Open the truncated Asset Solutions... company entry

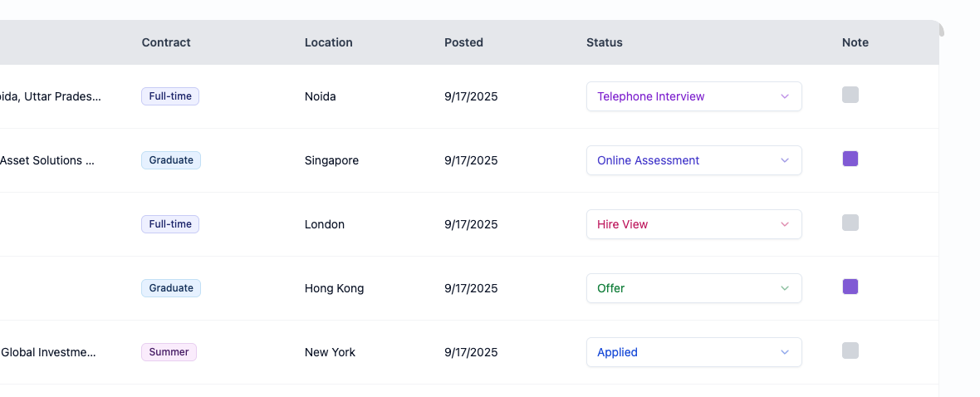click(47, 160)
